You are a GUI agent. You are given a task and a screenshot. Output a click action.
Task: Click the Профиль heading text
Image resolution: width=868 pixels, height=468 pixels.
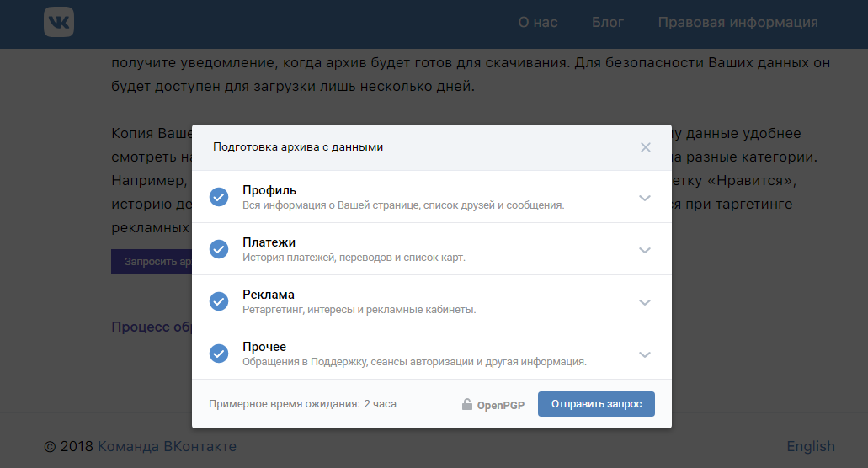[269, 190]
